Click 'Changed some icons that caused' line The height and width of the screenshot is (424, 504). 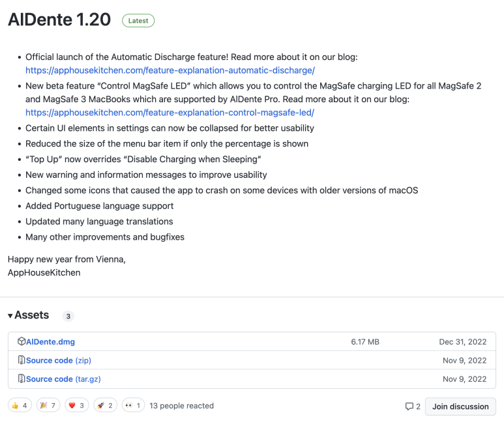tap(222, 190)
